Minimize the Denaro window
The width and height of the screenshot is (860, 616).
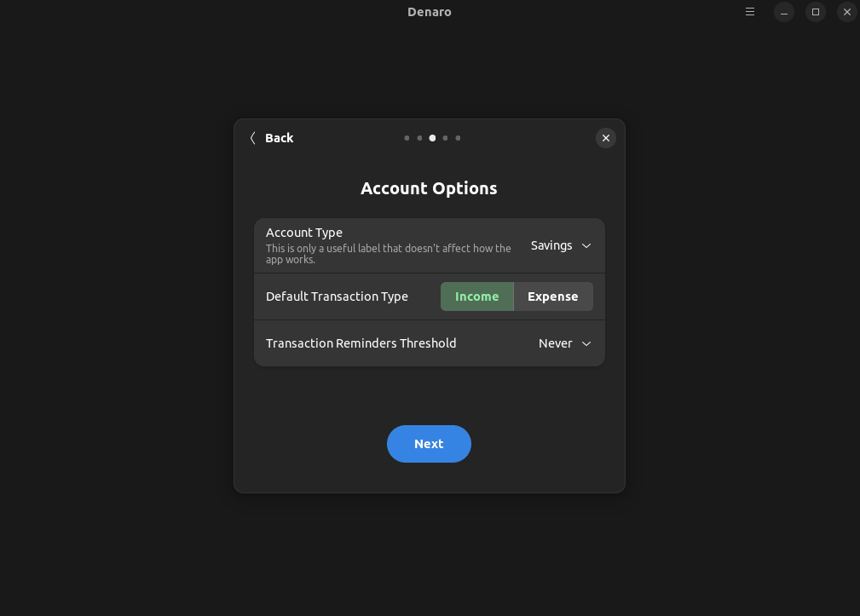tap(784, 12)
